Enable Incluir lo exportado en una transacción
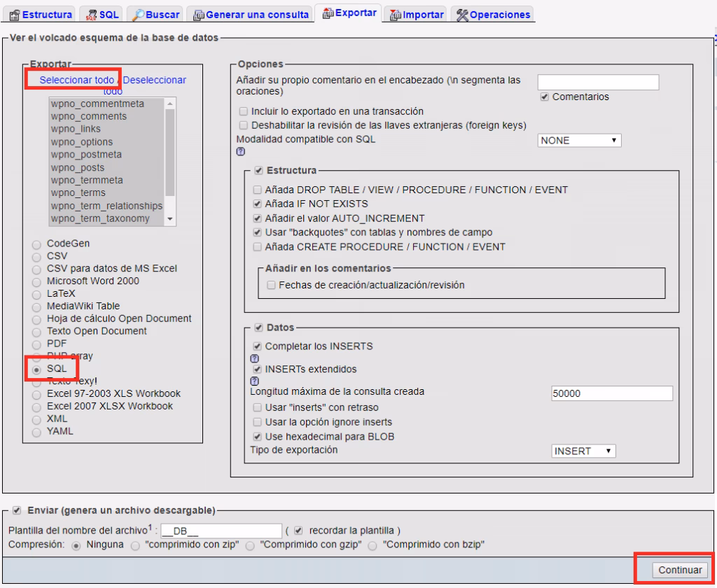 243,111
